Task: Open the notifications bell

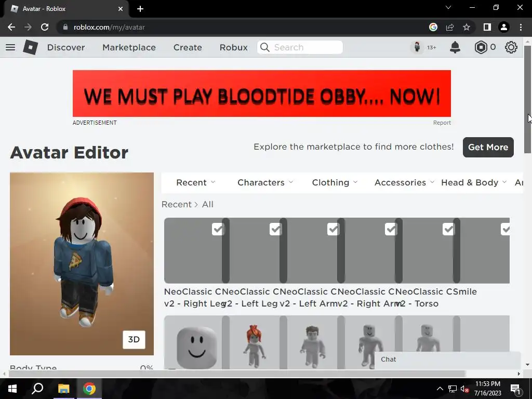Action: pyautogui.click(x=455, y=47)
